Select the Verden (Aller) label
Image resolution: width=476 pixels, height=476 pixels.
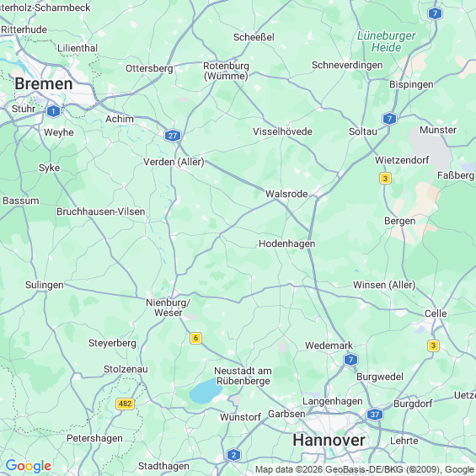[174, 162]
